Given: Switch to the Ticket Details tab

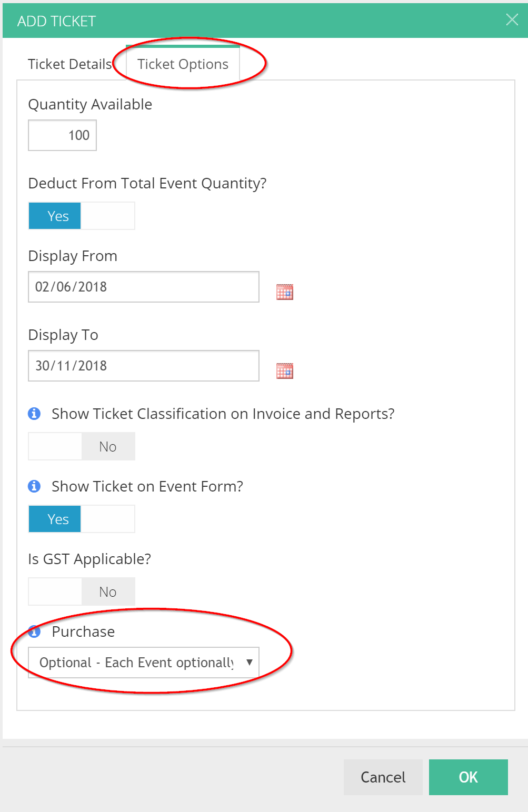Looking at the screenshot, I should [70, 64].
